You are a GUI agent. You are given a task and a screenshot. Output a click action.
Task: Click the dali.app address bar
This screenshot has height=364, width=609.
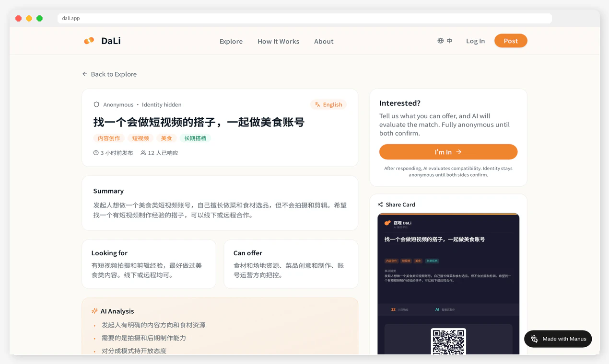[305, 18]
